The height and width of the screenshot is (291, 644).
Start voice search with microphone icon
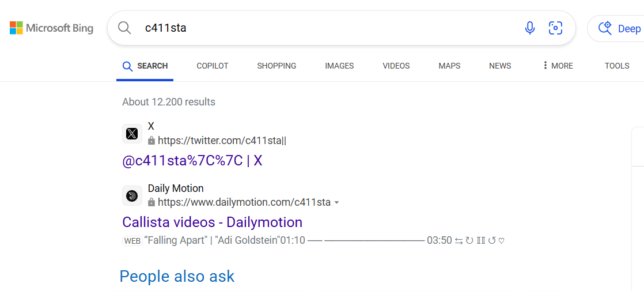pos(530,28)
